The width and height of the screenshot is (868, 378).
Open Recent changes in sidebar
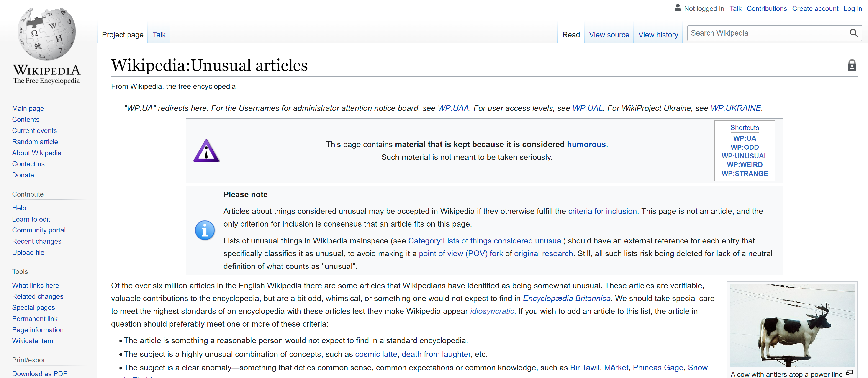(37, 241)
